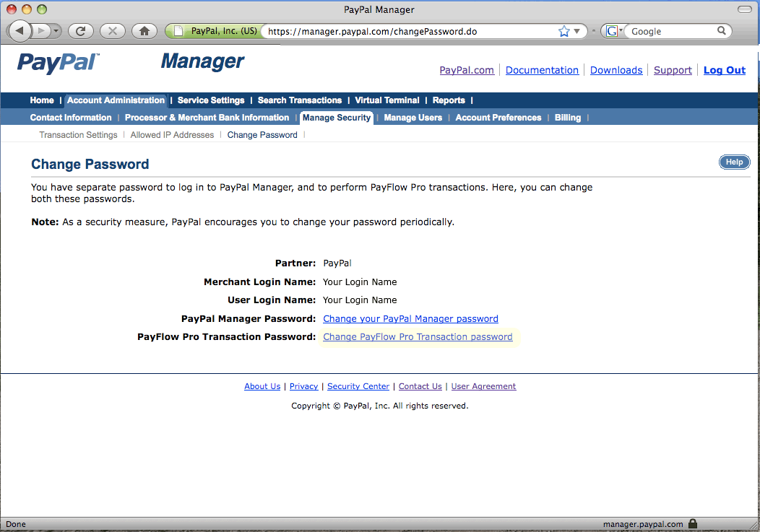Open the Documentation link
760x532 pixels.
tap(542, 70)
